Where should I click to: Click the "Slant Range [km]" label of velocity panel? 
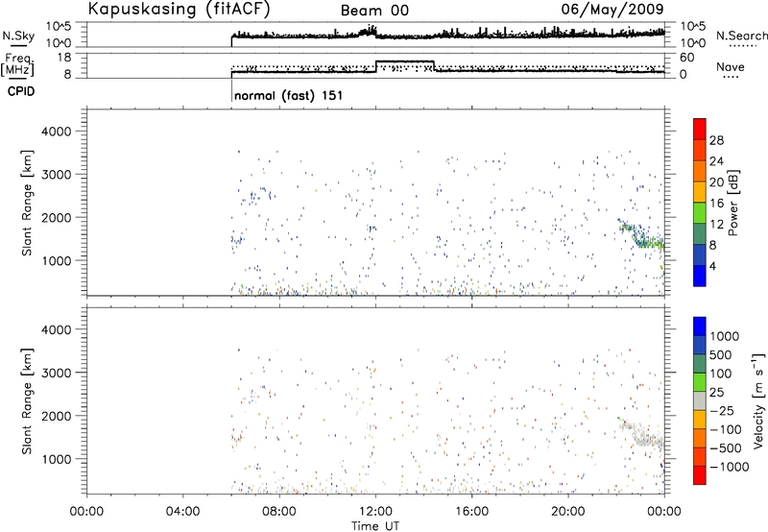pyautogui.click(x=27, y=401)
